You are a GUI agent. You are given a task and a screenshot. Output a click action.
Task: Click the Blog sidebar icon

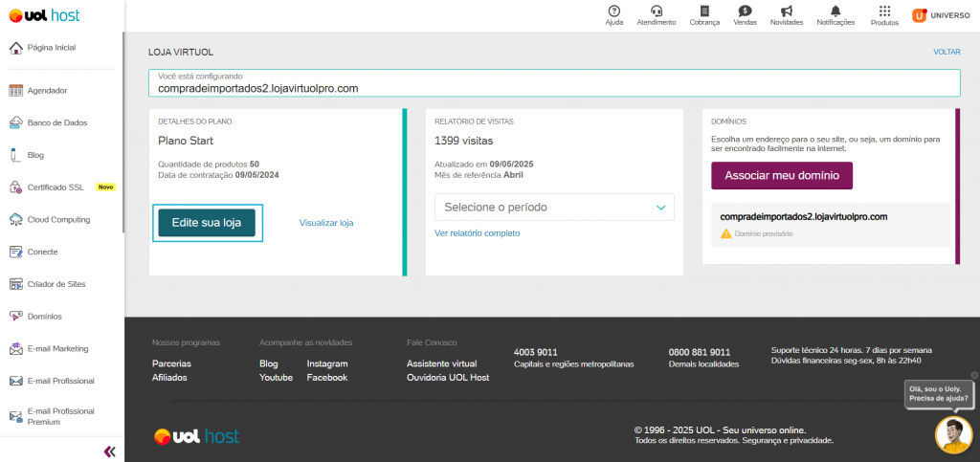[x=15, y=156]
